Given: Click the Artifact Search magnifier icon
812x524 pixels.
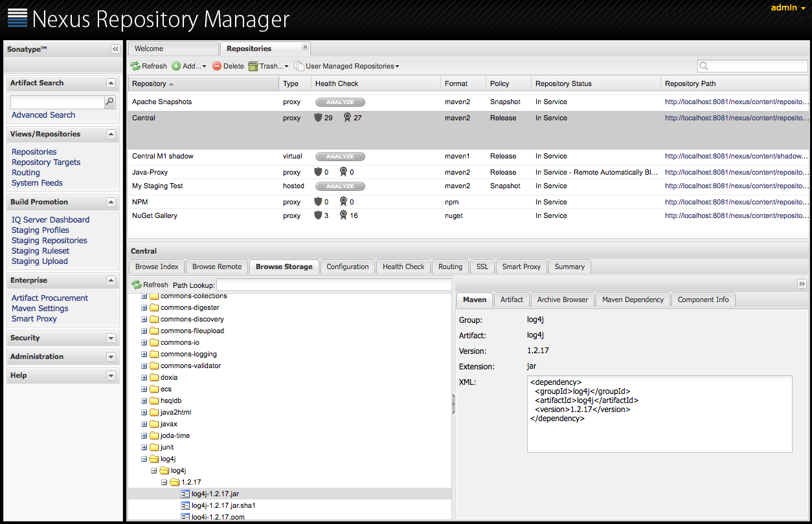Looking at the screenshot, I should [x=110, y=102].
